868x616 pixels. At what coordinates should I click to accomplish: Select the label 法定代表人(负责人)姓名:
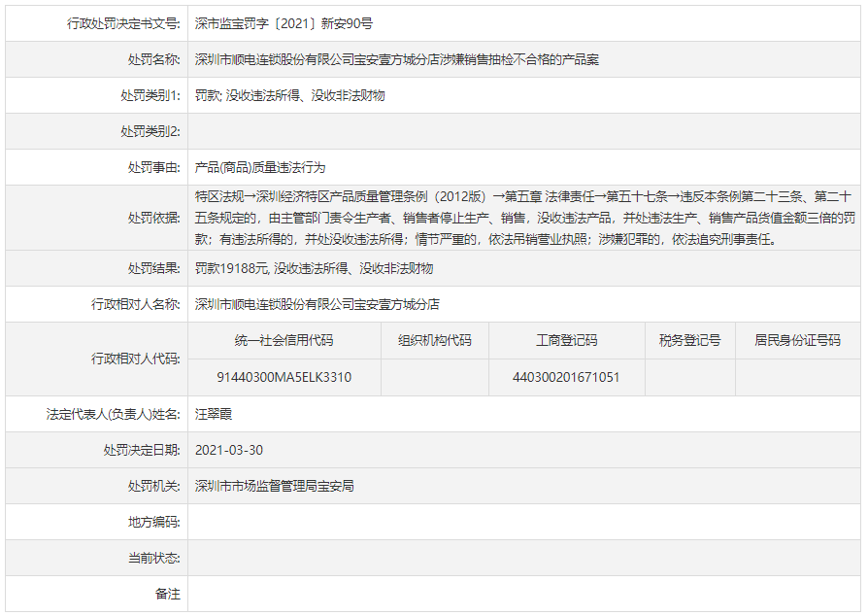113,414
